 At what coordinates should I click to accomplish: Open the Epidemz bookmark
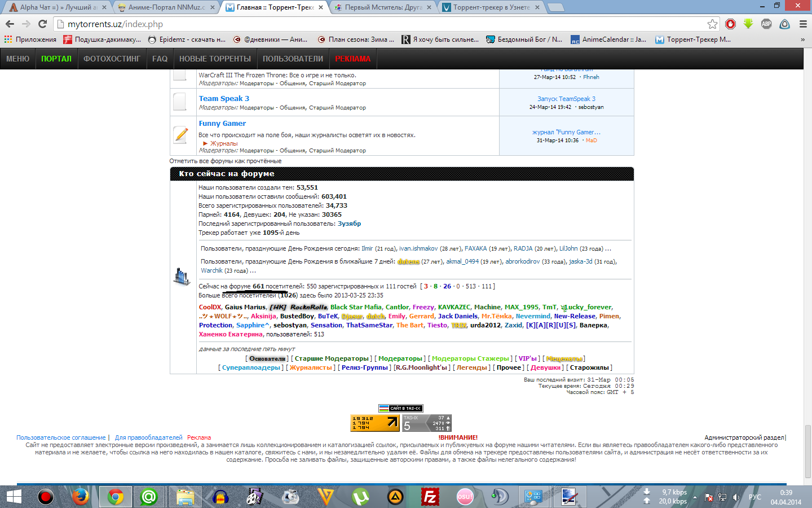[x=187, y=40]
